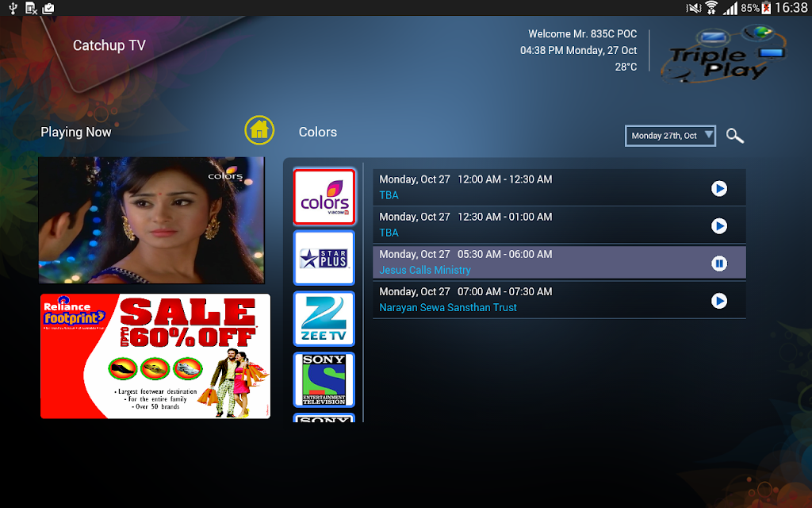The width and height of the screenshot is (812, 508).
Task: Choose the partially visible Sony channel logo
Action: pyautogui.click(x=324, y=418)
